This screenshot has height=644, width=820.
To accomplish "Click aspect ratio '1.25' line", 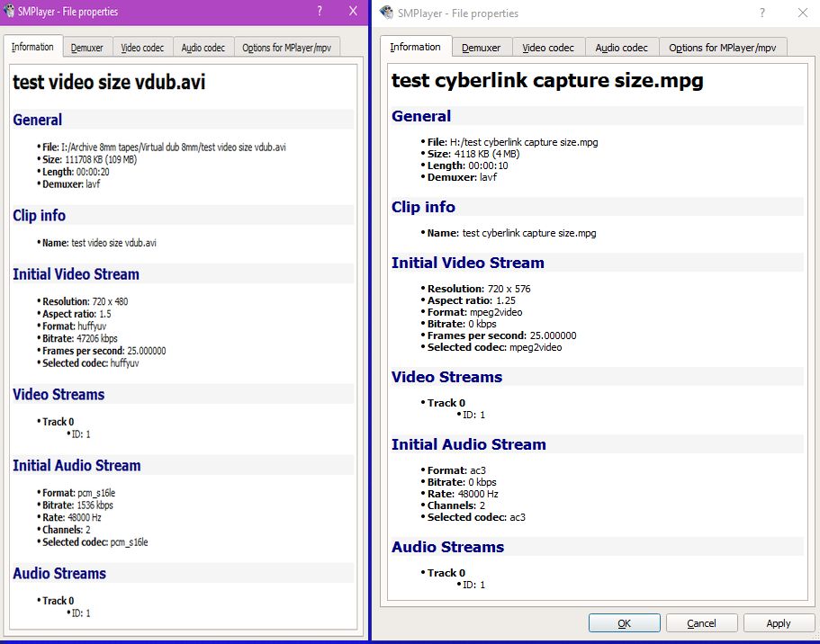I will coord(471,300).
